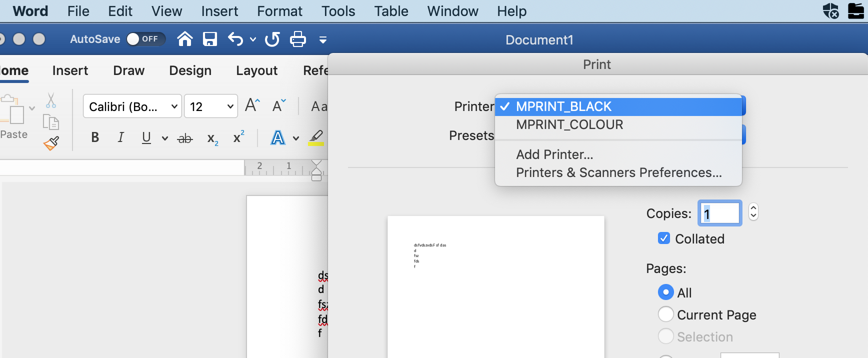The height and width of the screenshot is (358, 868).
Task: Apply Strikethrough formatting
Action: click(x=185, y=138)
